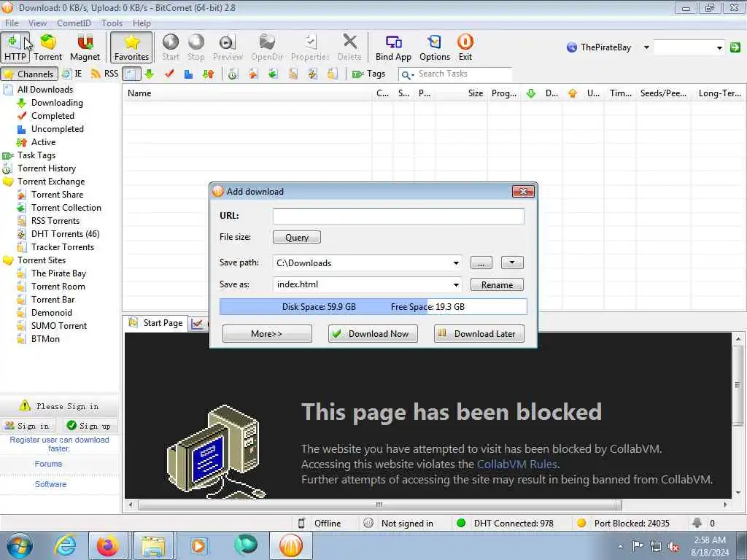The image size is (747, 560).
Task: Click the Sign in button
Action: point(28,426)
